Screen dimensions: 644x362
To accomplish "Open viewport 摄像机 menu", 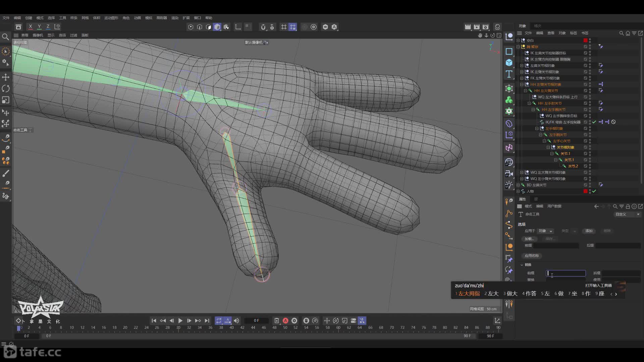I will [38, 35].
